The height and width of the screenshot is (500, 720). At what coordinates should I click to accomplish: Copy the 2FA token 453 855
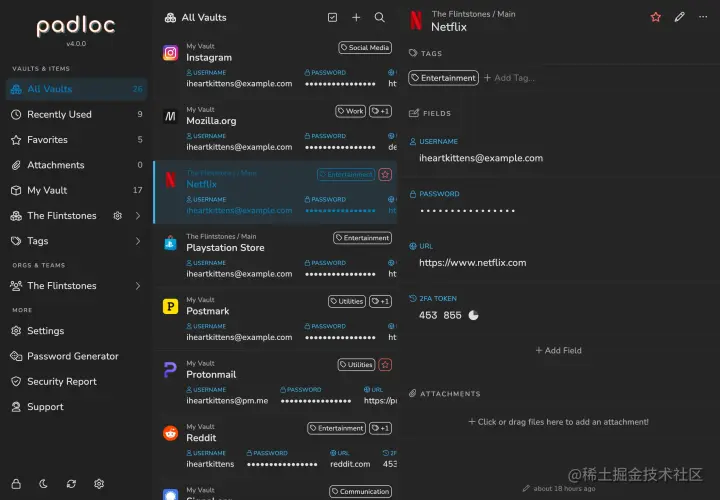click(x=440, y=315)
